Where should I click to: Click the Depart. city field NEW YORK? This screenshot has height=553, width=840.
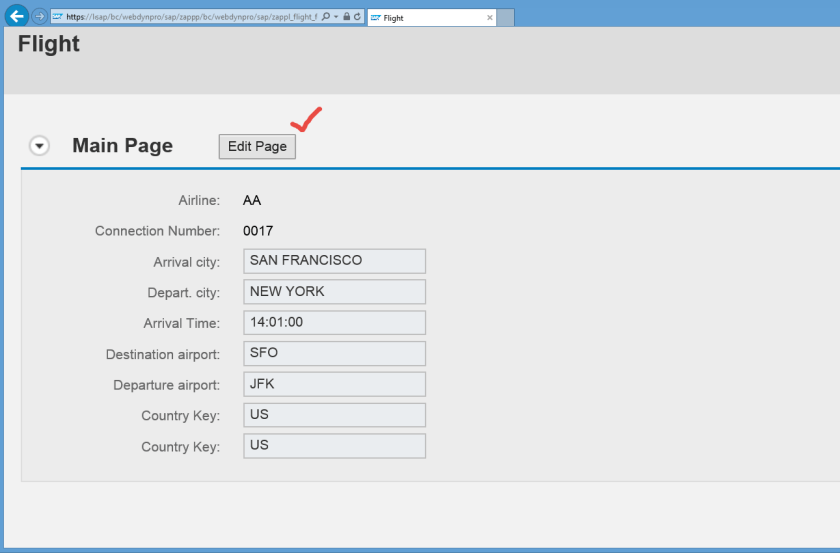[334, 292]
